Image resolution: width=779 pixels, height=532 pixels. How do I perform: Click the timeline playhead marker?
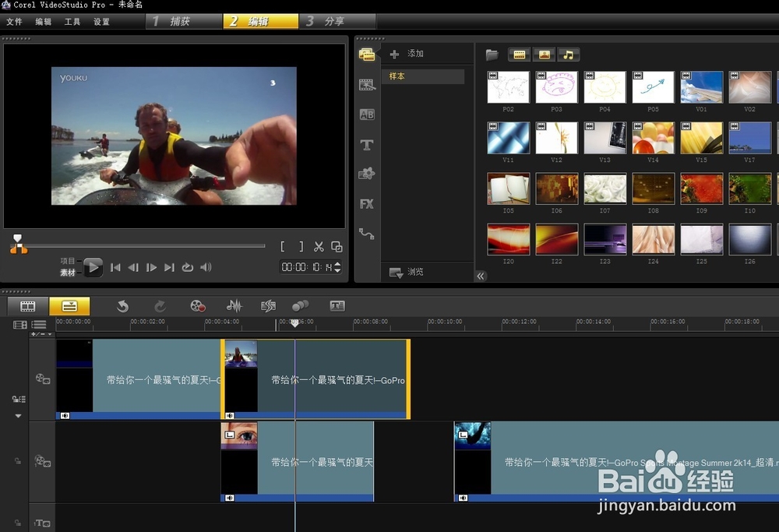coord(294,323)
